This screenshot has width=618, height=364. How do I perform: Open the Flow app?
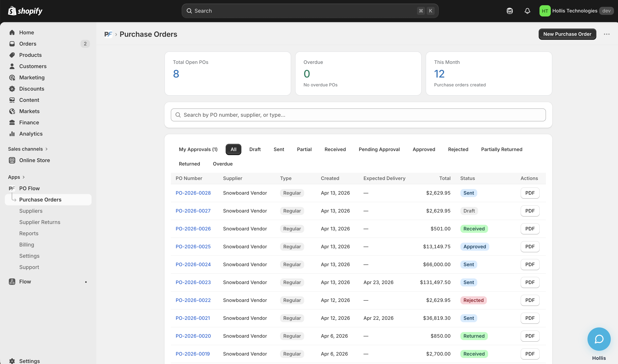pos(25,282)
